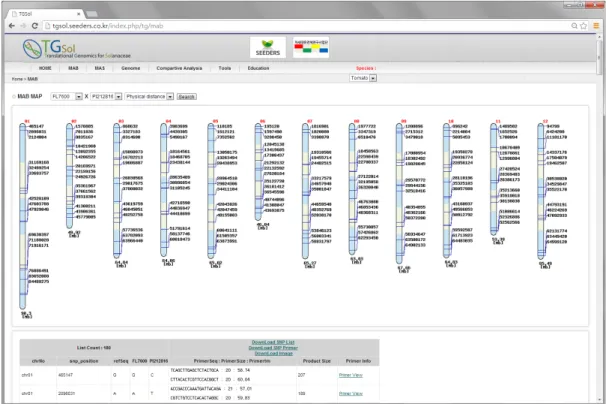Image resolution: width=606 pixels, height=404 pixels.
Task: Go back with the browser back arrow
Action: point(12,26)
